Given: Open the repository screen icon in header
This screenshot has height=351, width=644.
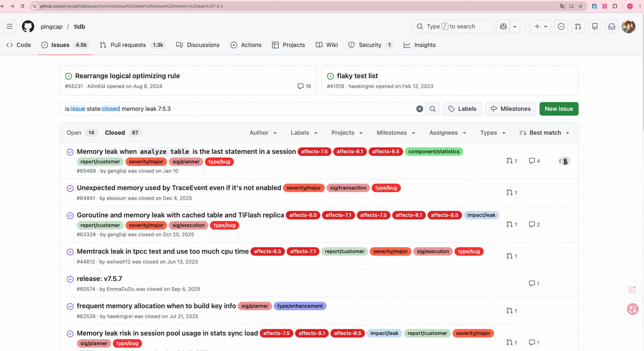Looking at the screenshot, I should 595,27.
